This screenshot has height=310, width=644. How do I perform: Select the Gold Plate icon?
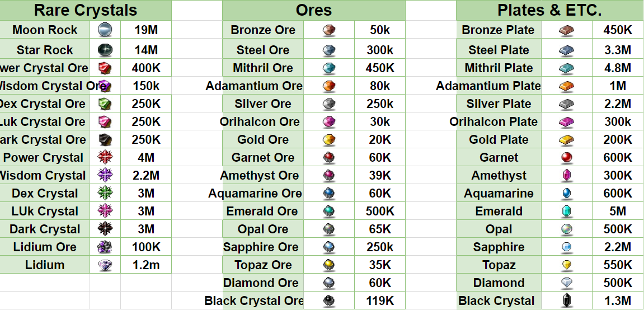tap(566, 139)
